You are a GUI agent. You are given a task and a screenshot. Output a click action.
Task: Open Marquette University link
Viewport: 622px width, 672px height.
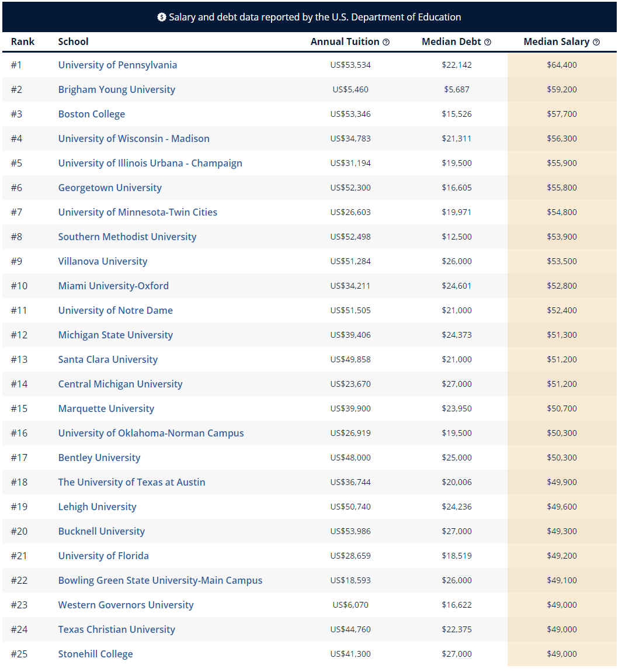coord(106,408)
